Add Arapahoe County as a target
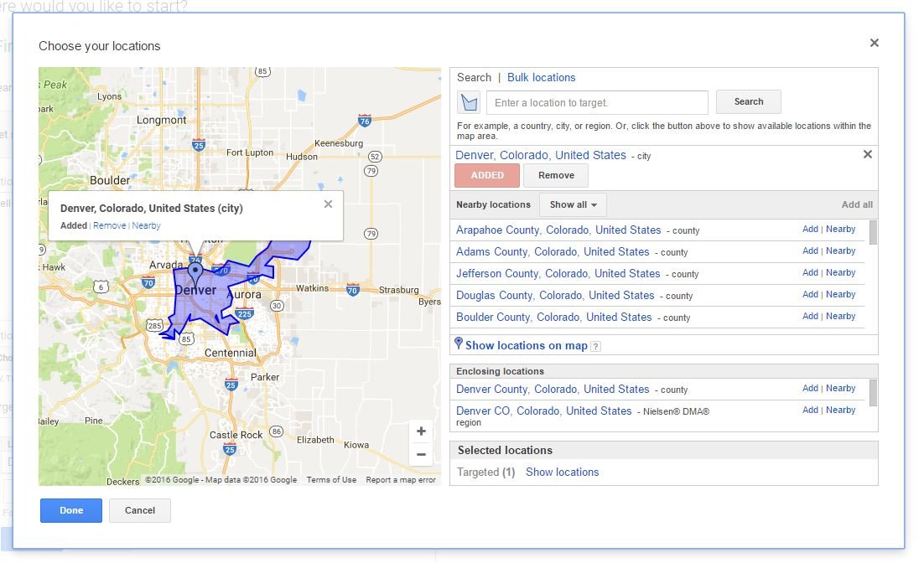 pos(810,229)
